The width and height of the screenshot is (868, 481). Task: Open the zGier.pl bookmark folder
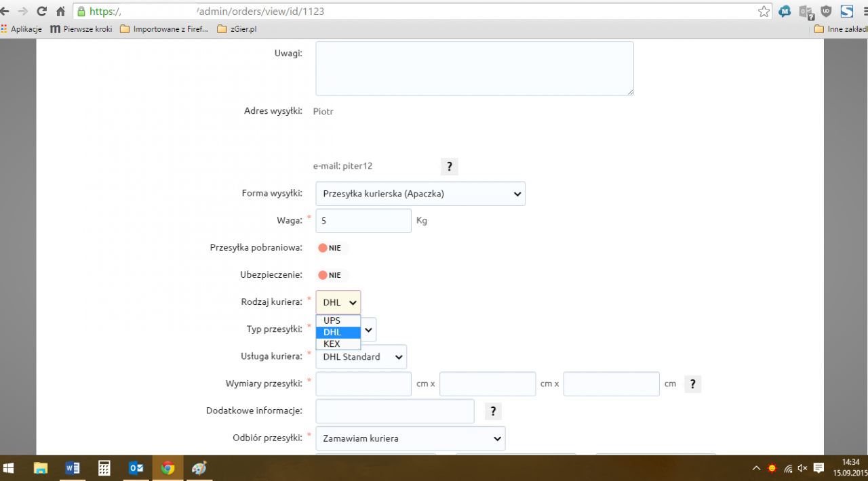point(237,29)
